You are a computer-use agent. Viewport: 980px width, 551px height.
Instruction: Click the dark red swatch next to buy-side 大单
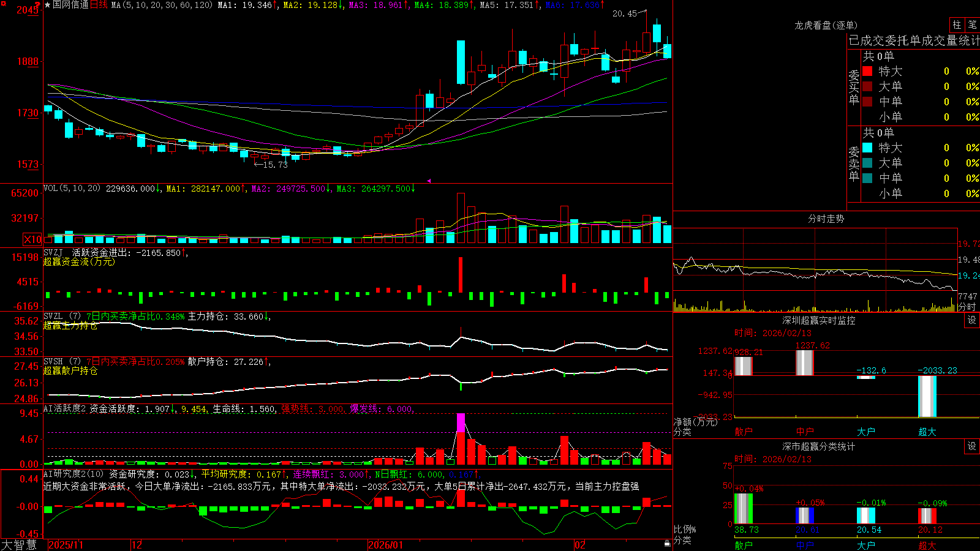[867, 86]
